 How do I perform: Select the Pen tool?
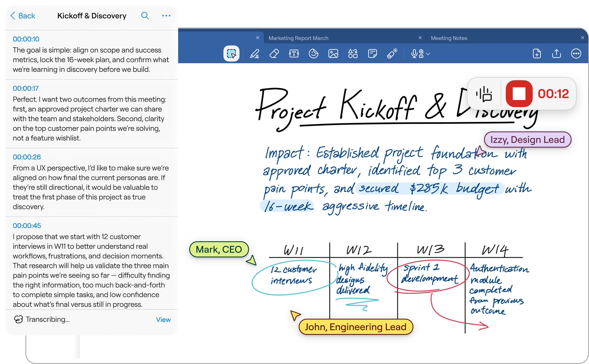pyautogui.click(x=255, y=53)
